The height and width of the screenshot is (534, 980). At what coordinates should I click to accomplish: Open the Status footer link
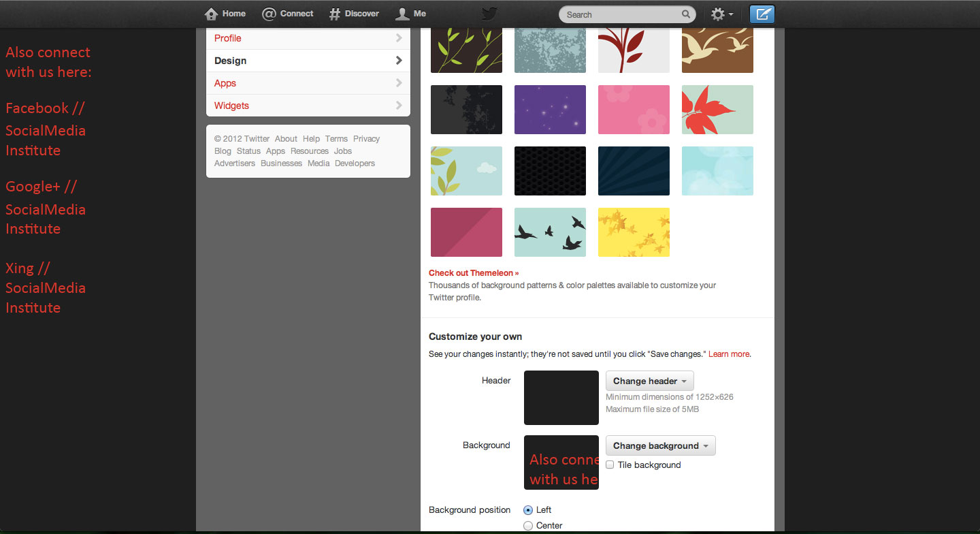pos(248,151)
